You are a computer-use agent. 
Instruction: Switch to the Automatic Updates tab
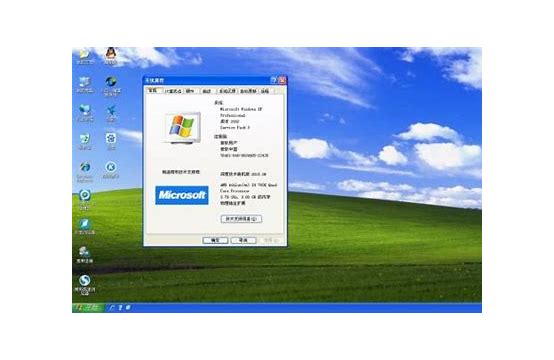248,91
